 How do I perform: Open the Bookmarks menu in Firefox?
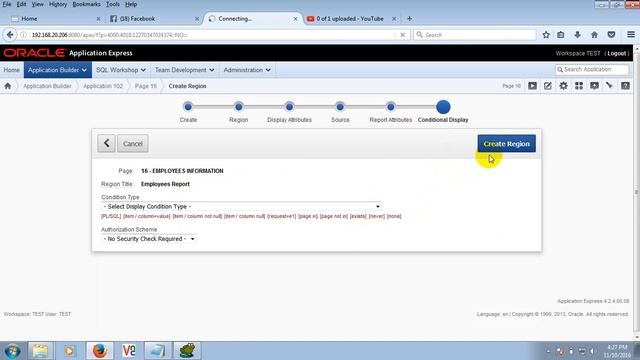click(86, 4)
